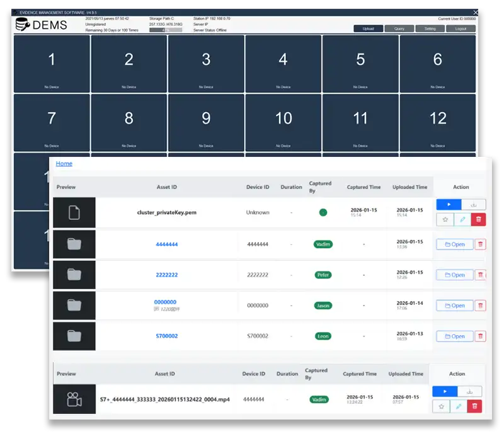This screenshot has height=441, width=504.
Task: Click the cluster_privateKey.pem asset name
Action: pos(167,212)
